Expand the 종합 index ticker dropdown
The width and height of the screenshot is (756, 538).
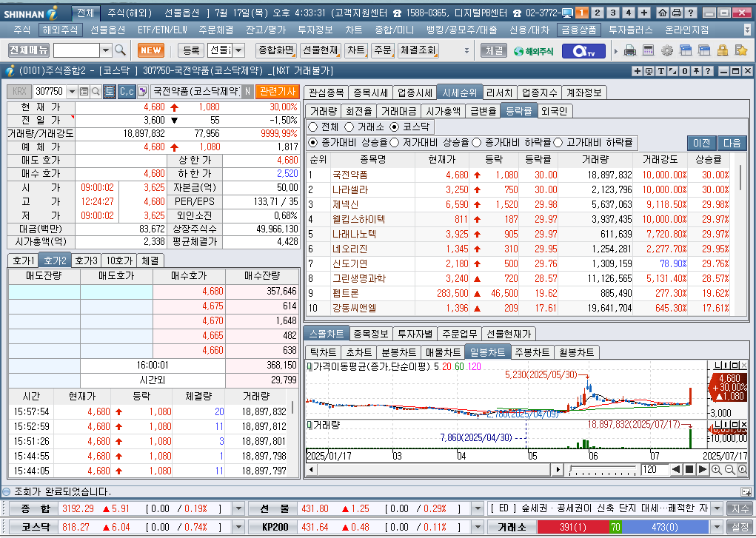[238, 508]
